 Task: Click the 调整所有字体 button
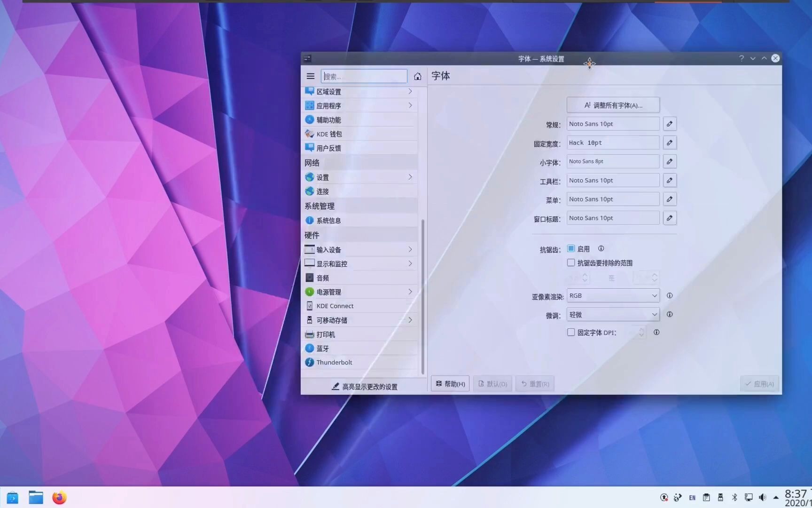click(613, 104)
